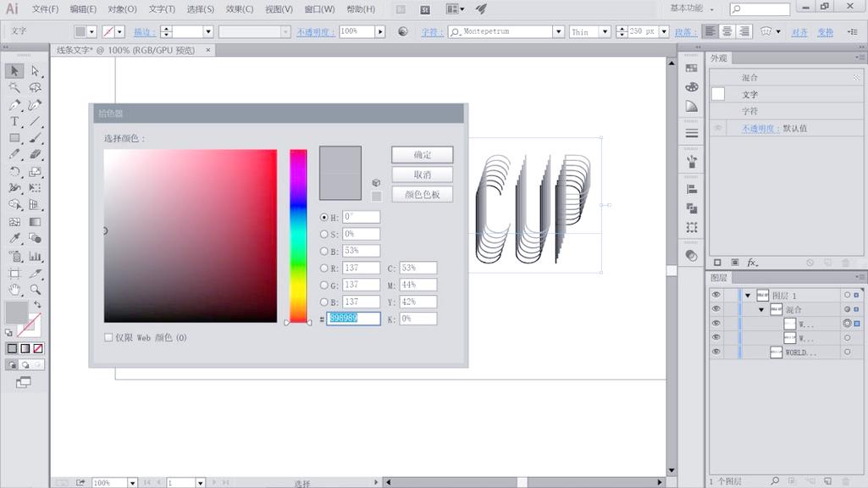Open the Montepetrum font family dropdown
868x488 pixels.
tap(558, 31)
